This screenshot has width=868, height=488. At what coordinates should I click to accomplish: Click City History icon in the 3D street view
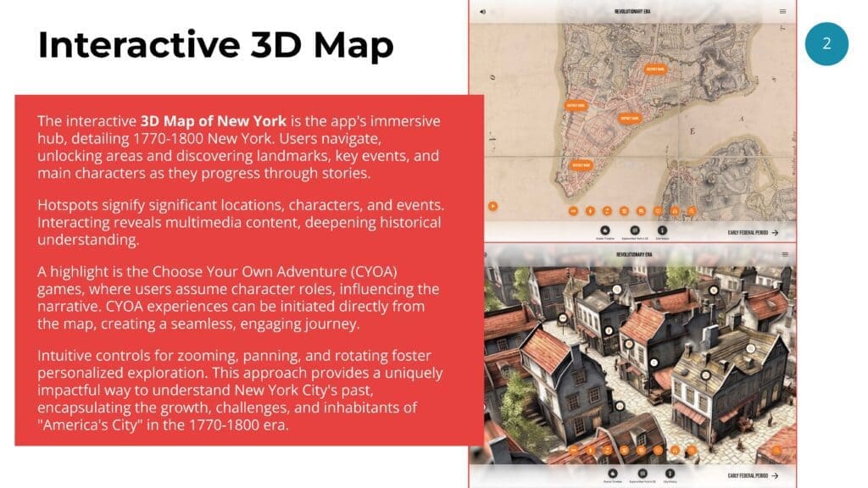click(670, 474)
